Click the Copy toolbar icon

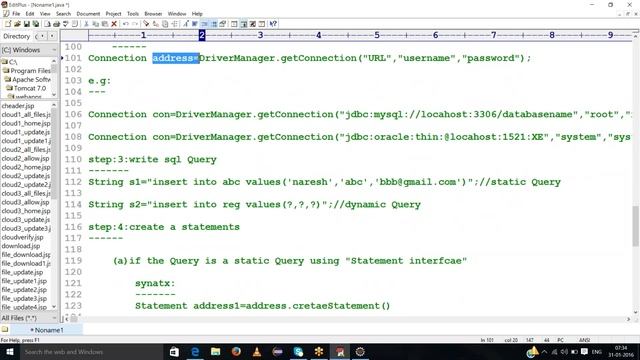(x=96, y=24)
